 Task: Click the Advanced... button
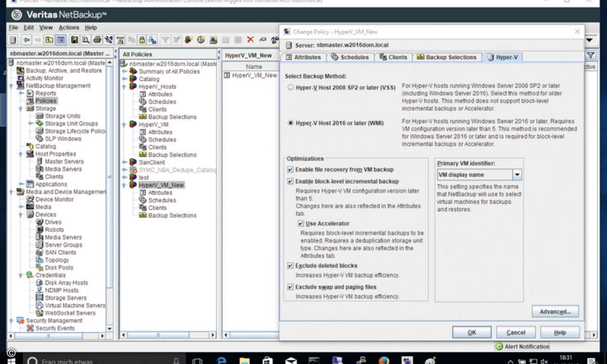(x=555, y=311)
